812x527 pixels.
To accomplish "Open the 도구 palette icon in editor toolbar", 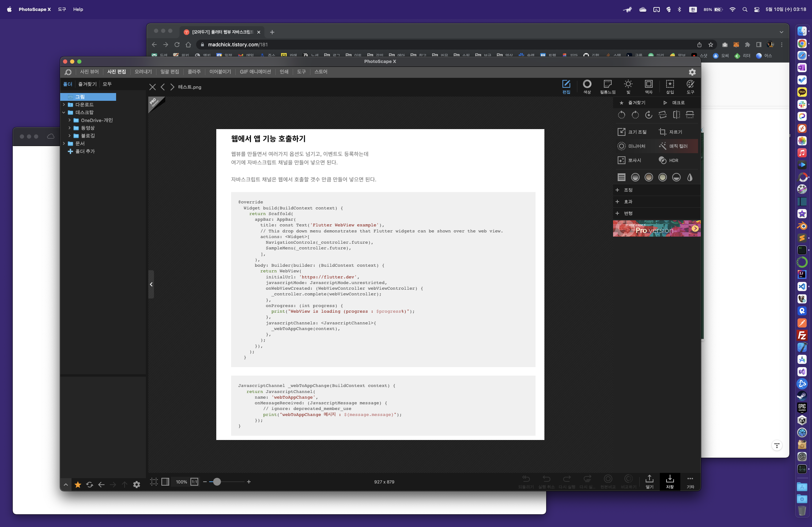I will 690,87.
